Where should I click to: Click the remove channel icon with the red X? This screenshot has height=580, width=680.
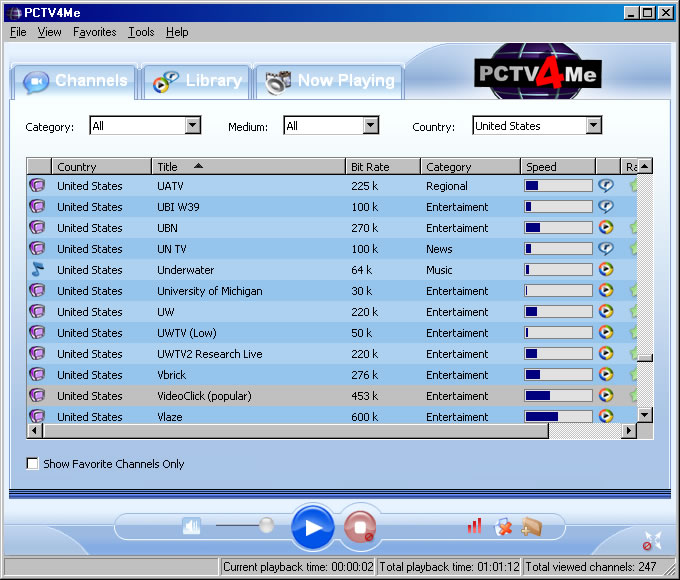503,527
